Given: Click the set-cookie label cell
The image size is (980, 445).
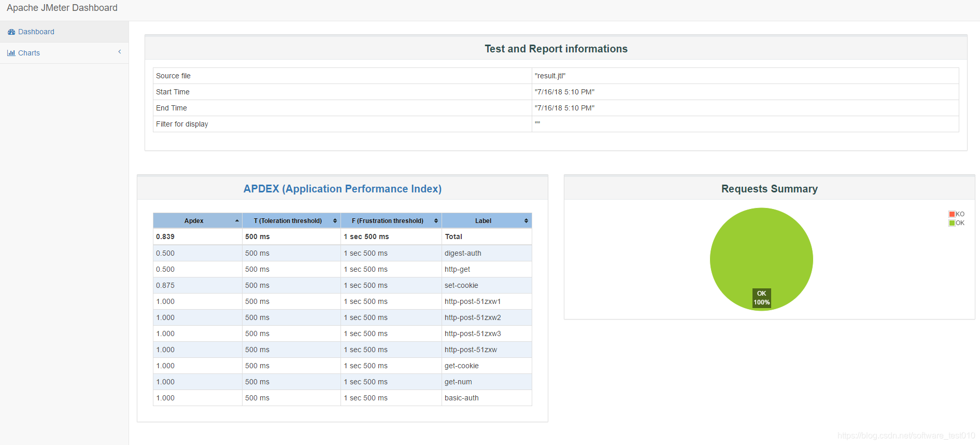Looking at the screenshot, I should point(487,285).
